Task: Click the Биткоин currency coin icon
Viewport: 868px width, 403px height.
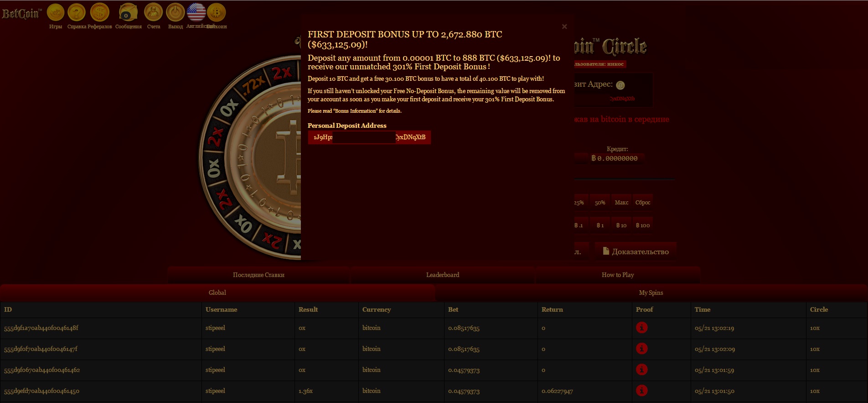Action: [x=217, y=13]
